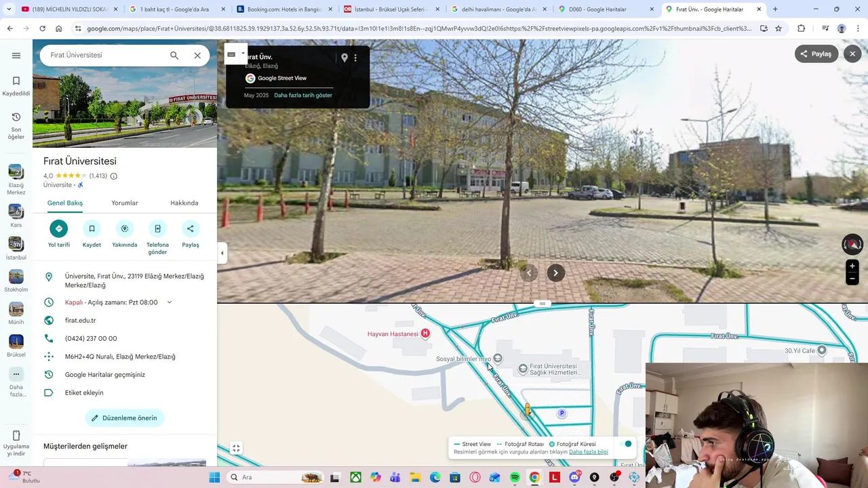Open Spotify from the taskbar
Viewport: 868px width, 488px height.
(x=515, y=477)
